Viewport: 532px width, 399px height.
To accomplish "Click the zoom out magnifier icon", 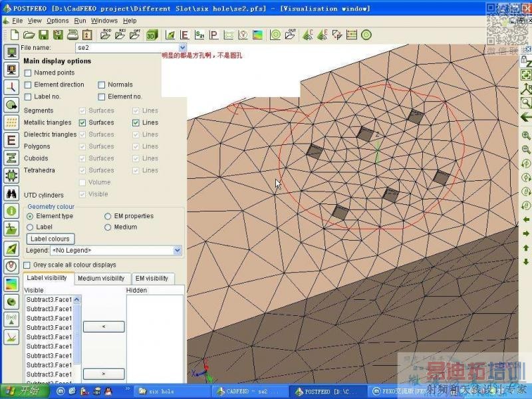I will (x=526, y=149).
